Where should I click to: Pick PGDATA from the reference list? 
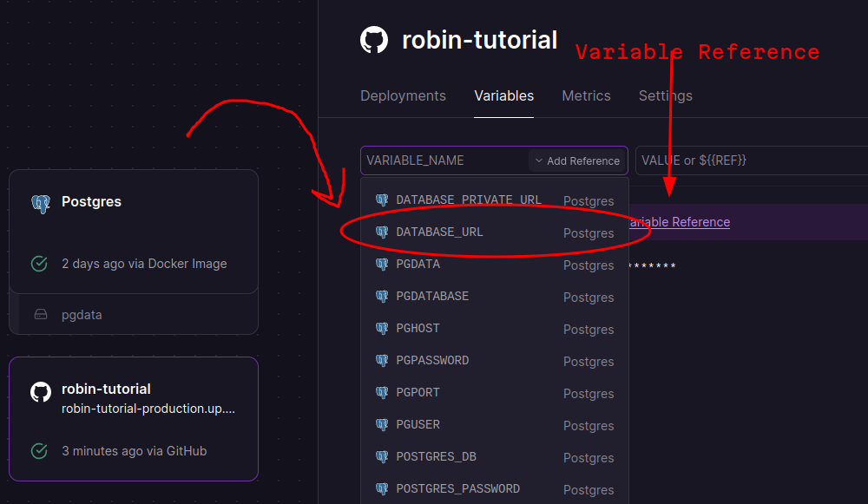[418, 265]
